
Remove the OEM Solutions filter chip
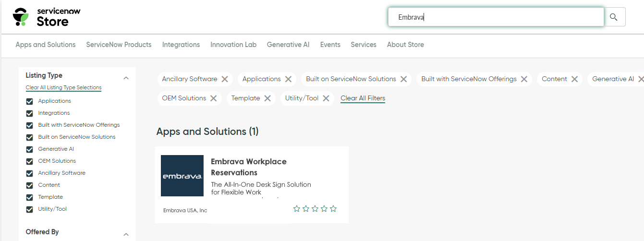tap(213, 98)
